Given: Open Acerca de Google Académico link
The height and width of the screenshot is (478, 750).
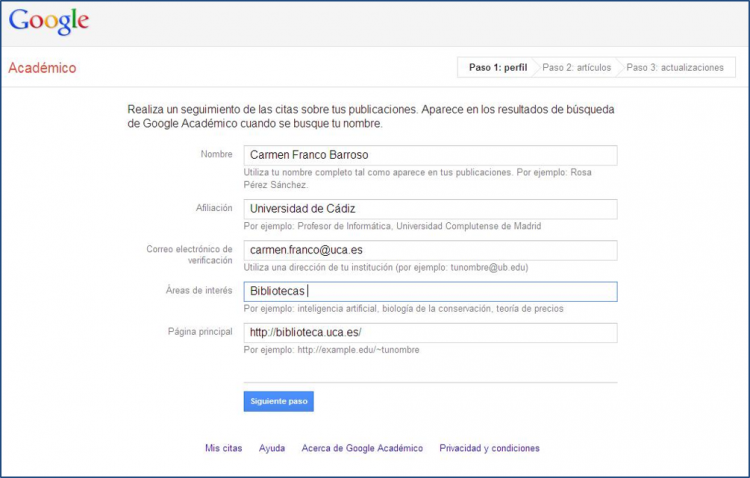Looking at the screenshot, I should [x=362, y=448].
